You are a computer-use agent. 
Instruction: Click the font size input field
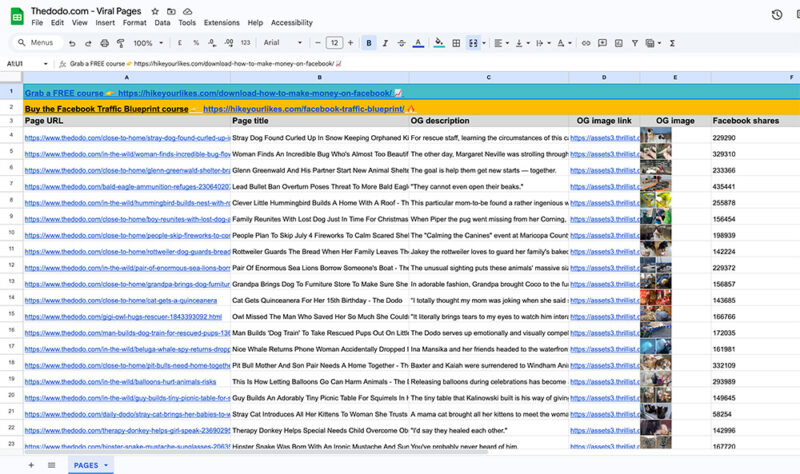[x=334, y=43]
